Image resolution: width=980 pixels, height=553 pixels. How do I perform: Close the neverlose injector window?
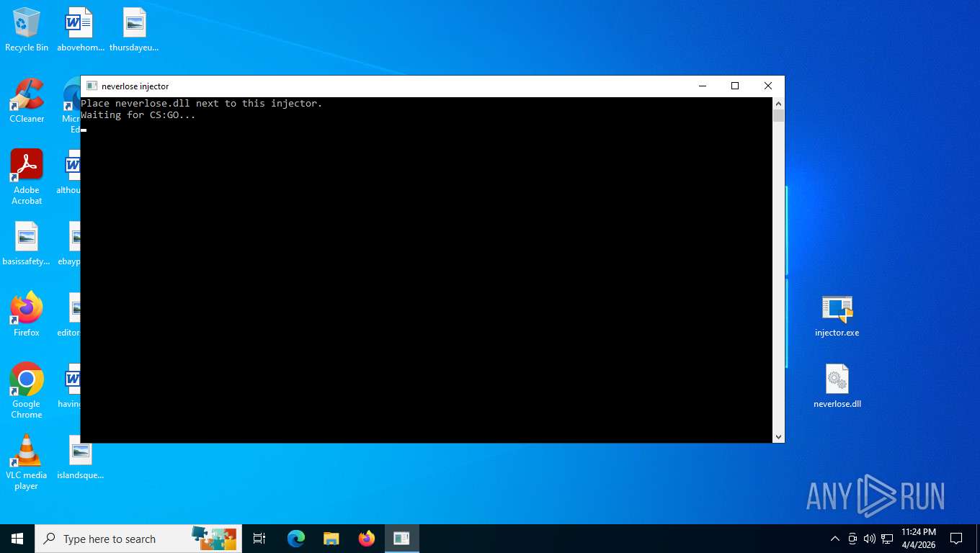[x=768, y=86]
